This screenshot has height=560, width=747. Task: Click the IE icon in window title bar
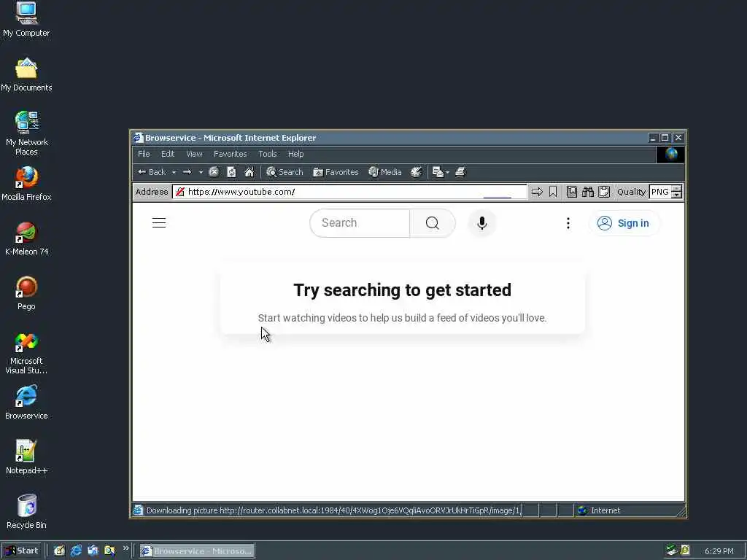click(139, 138)
